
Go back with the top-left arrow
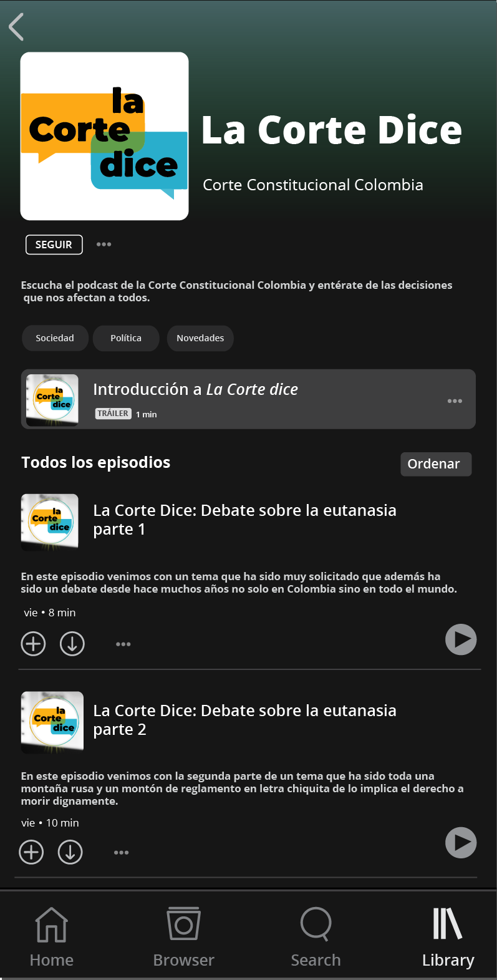pos(17,27)
